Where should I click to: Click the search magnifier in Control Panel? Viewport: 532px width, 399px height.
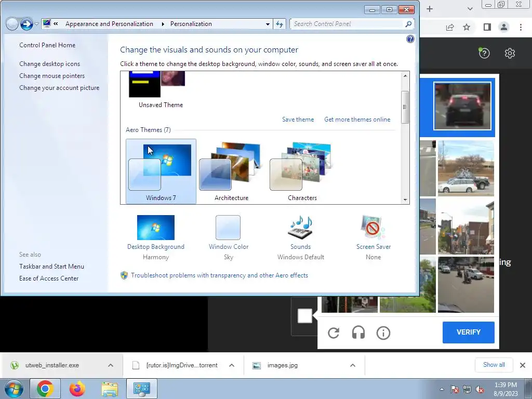click(408, 24)
